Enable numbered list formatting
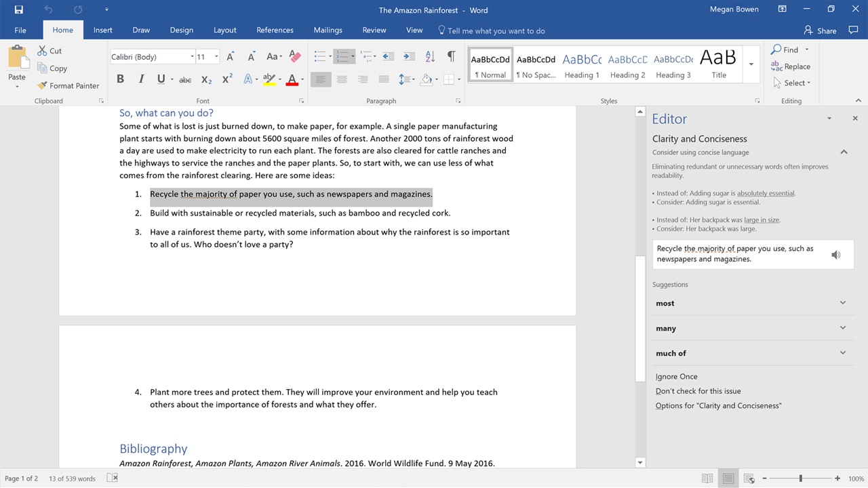The height and width of the screenshot is (488, 868). (x=342, y=56)
